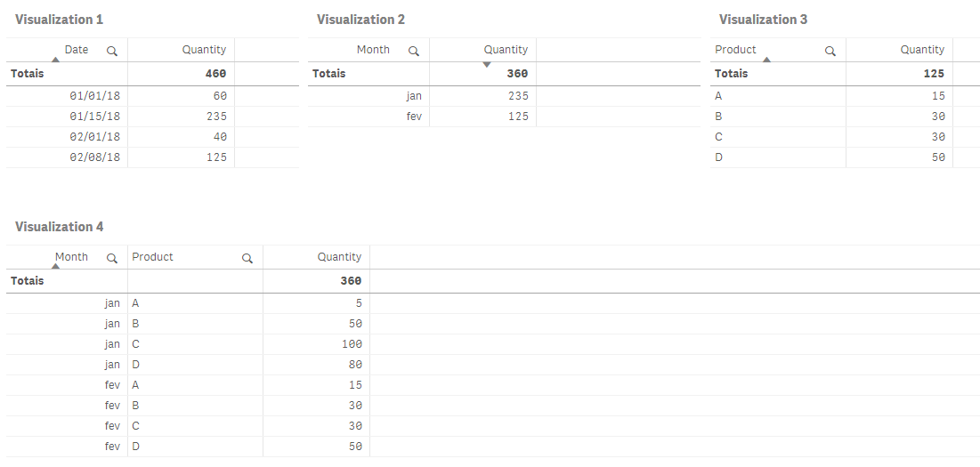Viewport: 980px width, 467px height.
Task: Toggle Product sort arrow in Visualization 3
Action: [x=767, y=60]
